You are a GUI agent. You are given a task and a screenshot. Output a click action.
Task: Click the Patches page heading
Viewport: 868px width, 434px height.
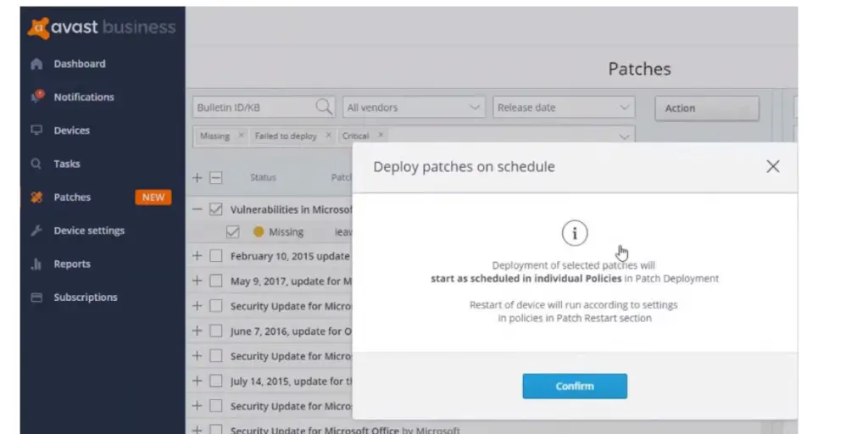(x=639, y=70)
